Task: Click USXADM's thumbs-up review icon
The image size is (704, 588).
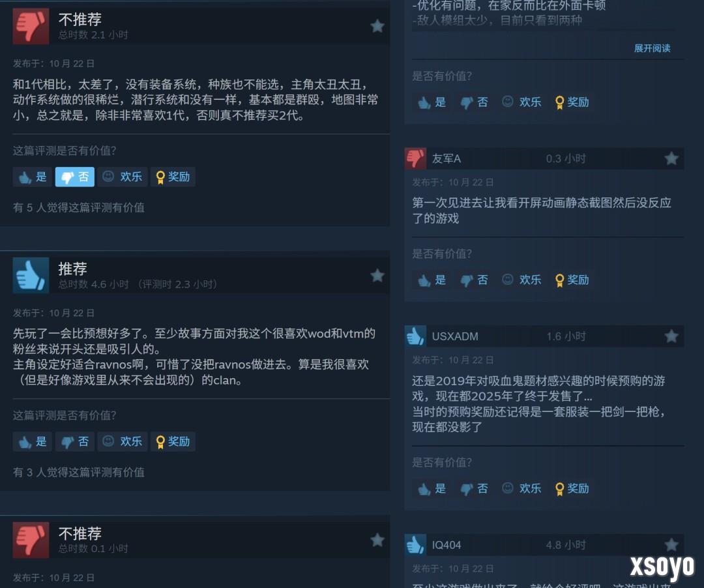Action: (x=415, y=336)
